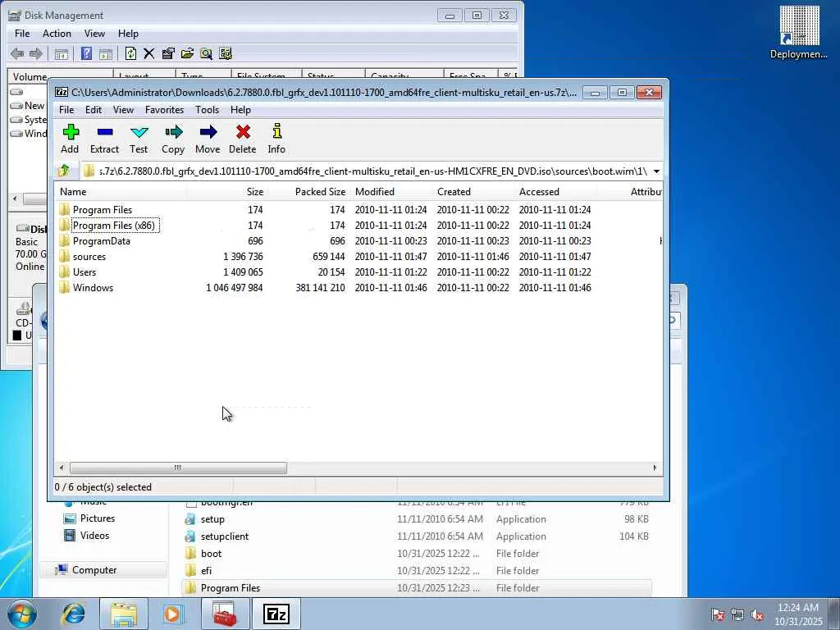Screen dimensions: 840x630
Task: Click the magnifier search icon in Disk Management toolbar
Action: (206, 53)
